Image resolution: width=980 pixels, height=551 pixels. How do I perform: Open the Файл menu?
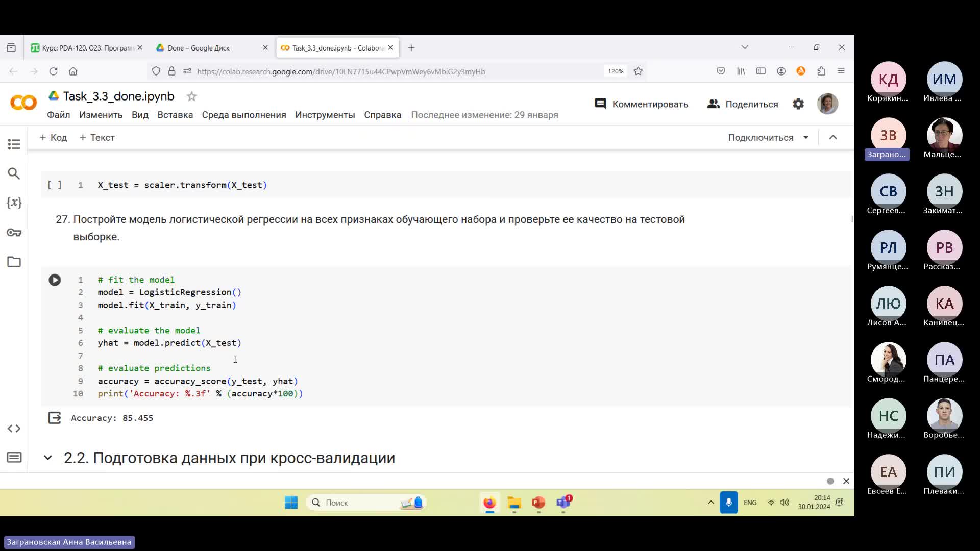pos(59,115)
